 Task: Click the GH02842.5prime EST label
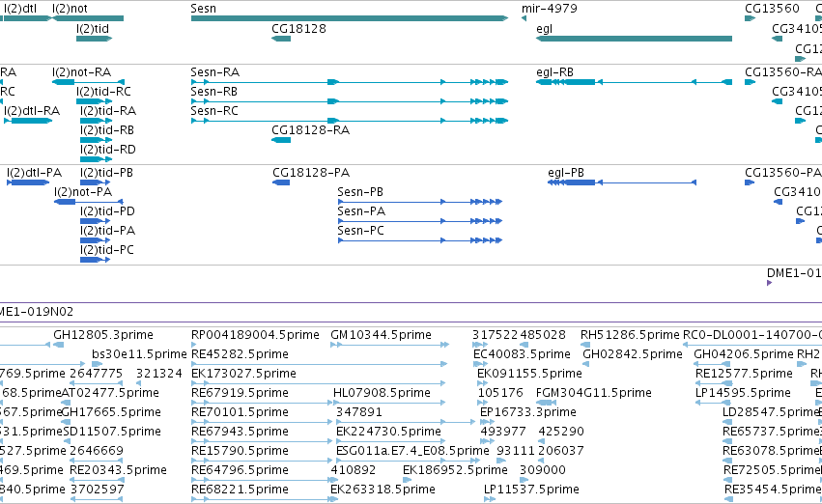633,354
